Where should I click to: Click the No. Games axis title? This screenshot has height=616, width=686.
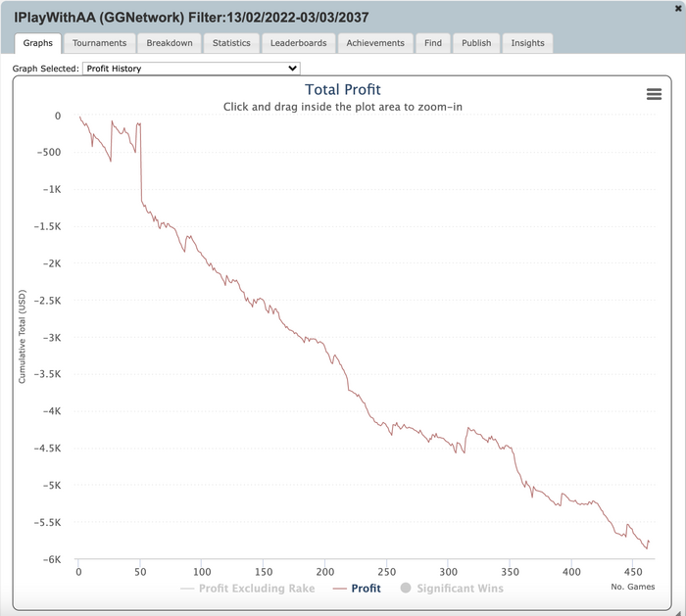click(x=633, y=587)
